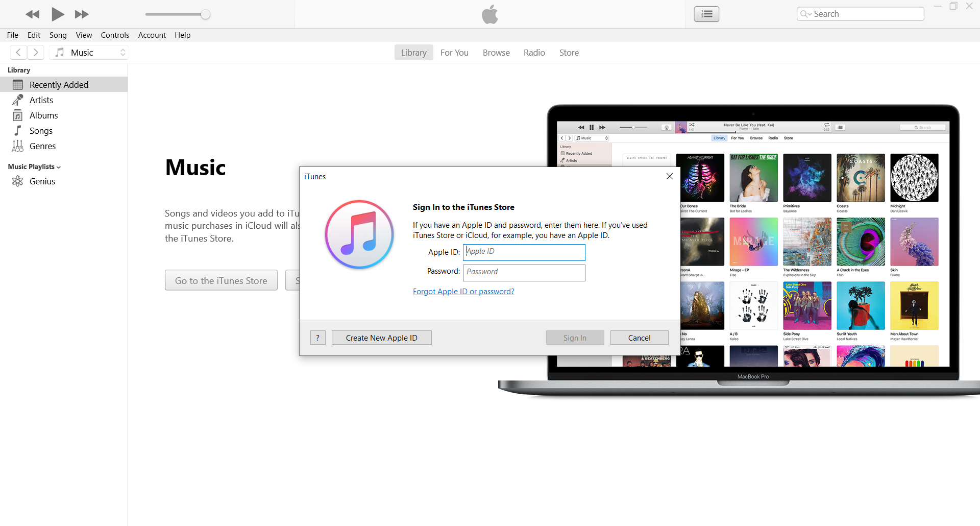Click Create New Apple ID button

click(x=381, y=338)
